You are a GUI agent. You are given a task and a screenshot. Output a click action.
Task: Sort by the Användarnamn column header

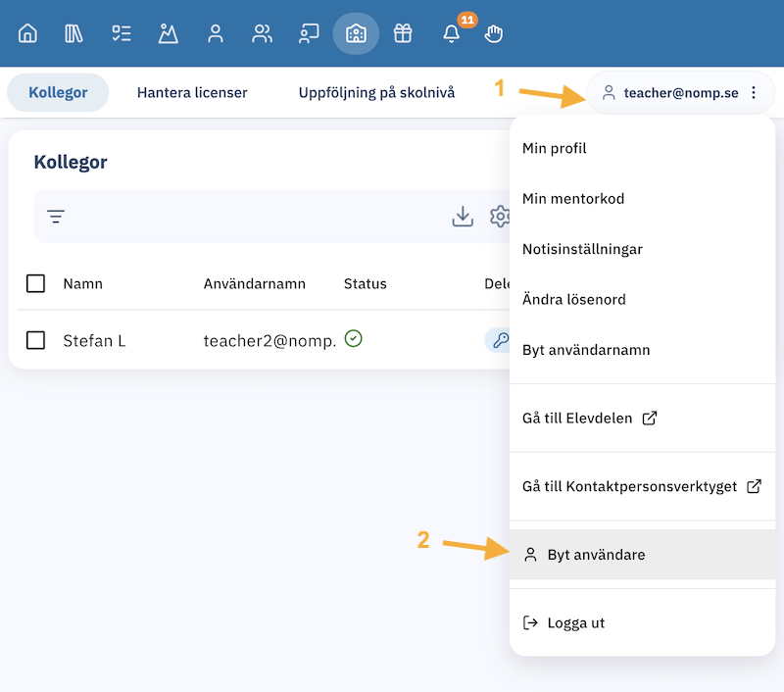255,283
